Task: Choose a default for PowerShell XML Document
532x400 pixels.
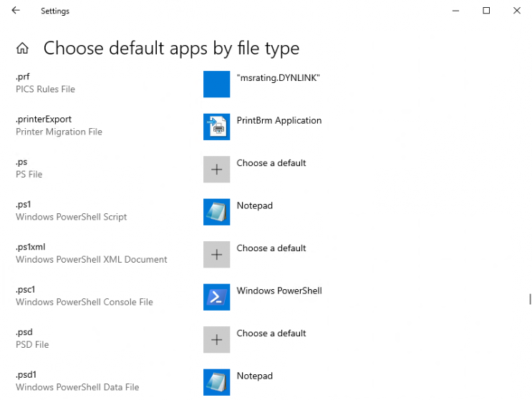Action: point(271,248)
